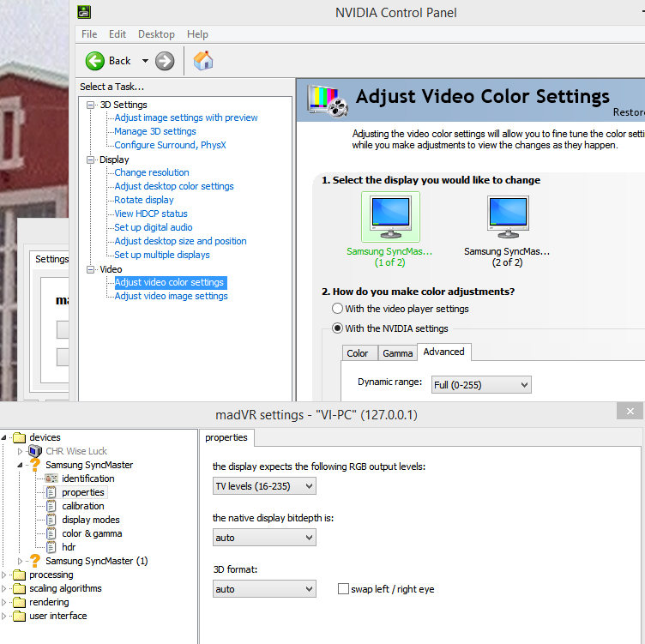Click the hdr page icon

51,547
